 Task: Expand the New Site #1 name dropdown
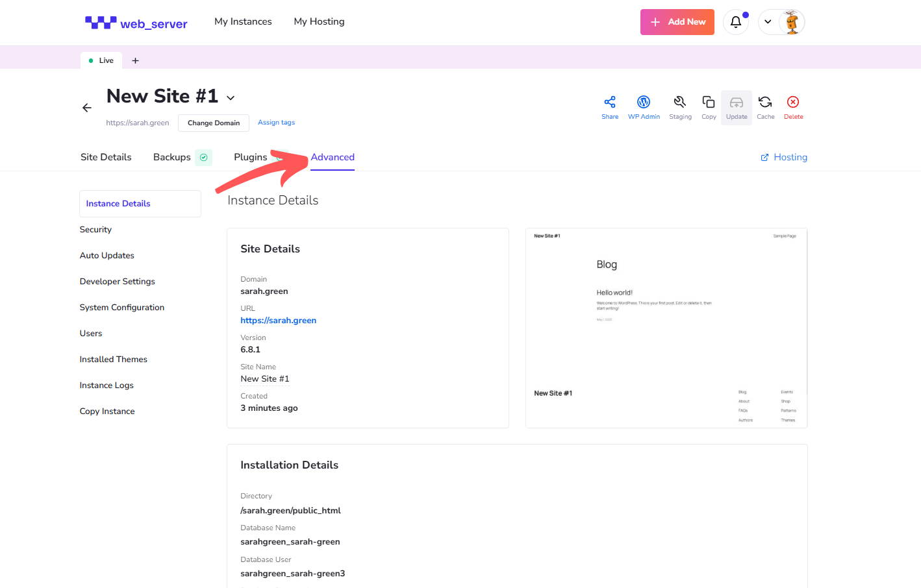(231, 98)
